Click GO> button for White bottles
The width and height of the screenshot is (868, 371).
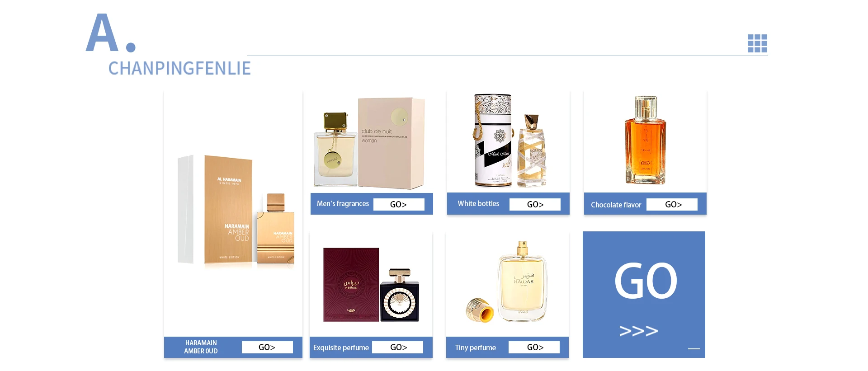coord(535,204)
